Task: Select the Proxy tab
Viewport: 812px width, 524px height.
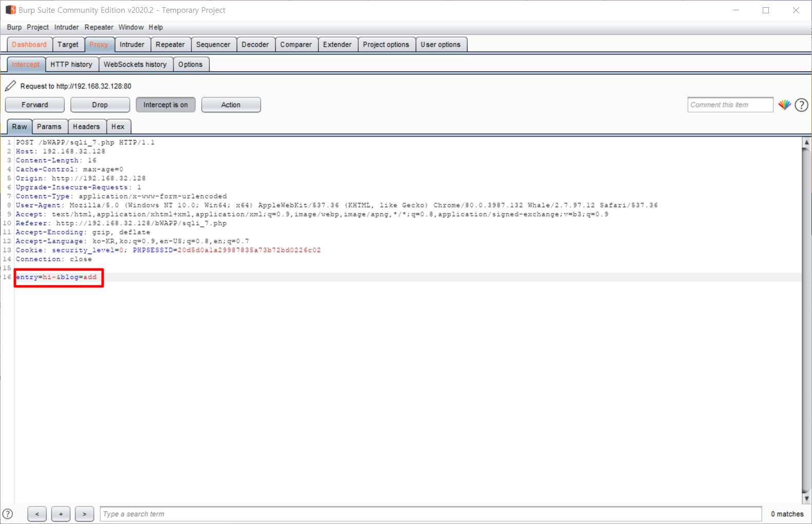Action: [x=99, y=45]
